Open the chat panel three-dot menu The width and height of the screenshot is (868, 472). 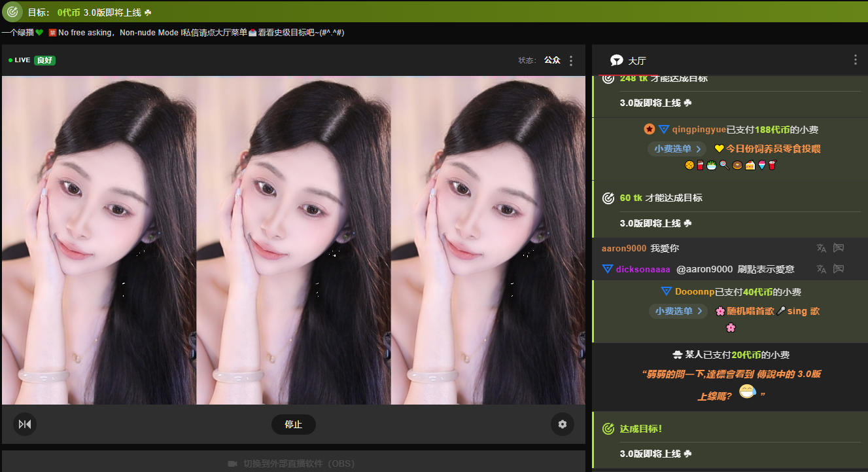(x=855, y=60)
